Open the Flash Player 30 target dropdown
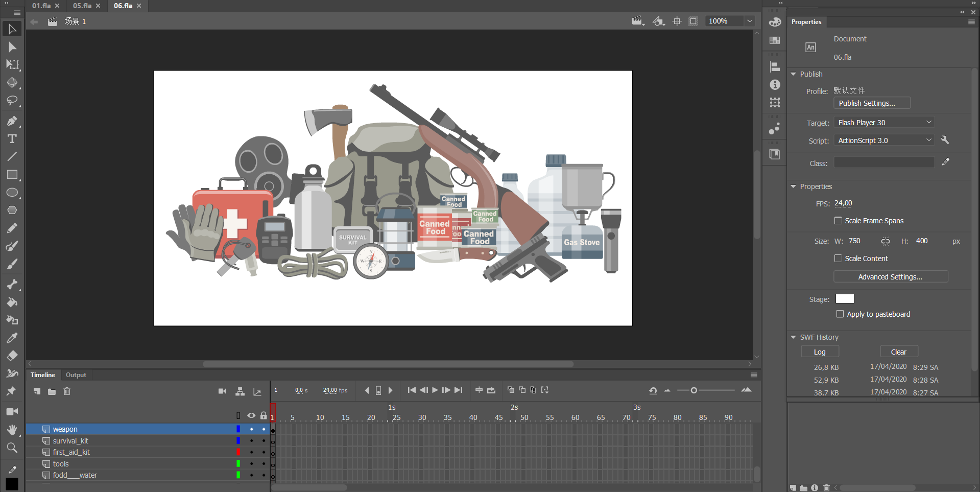The height and width of the screenshot is (492, 980). coord(884,123)
